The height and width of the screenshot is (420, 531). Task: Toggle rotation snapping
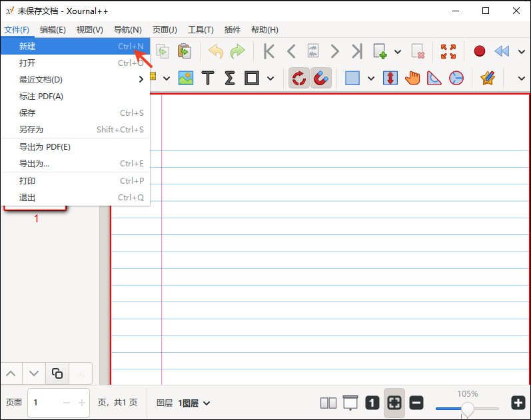[299, 78]
